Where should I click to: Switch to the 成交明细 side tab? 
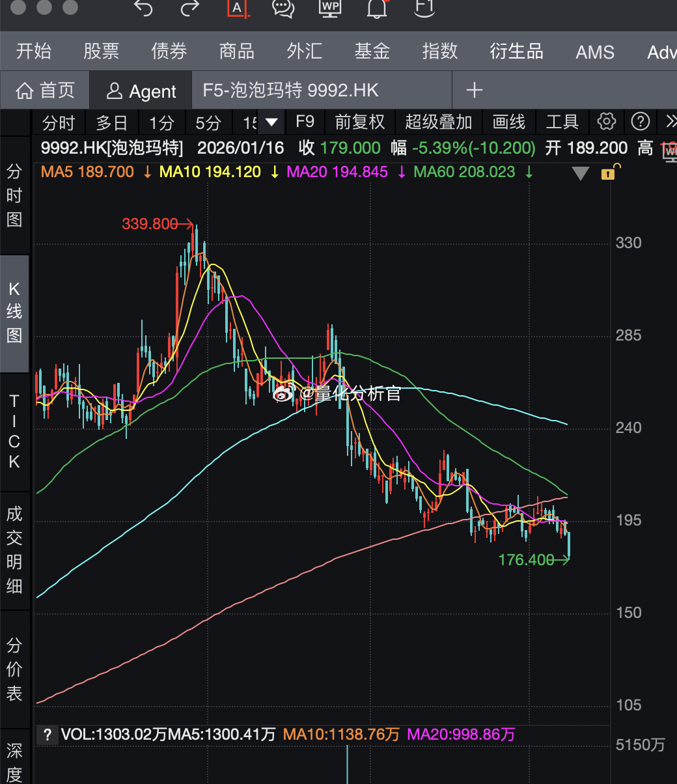tap(14, 550)
